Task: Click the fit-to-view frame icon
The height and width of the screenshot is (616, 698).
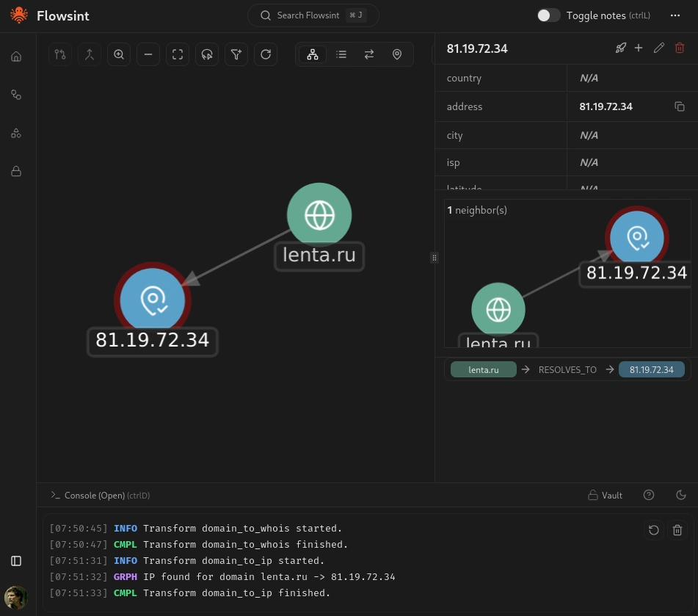Action: pyautogui.click(x=178, y=54)
